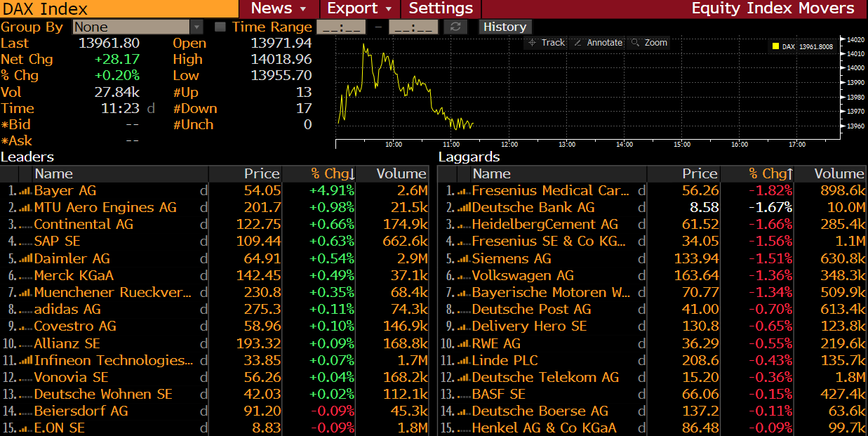Sort Laggards by Name column
868x436 pixels.
coord(558,173)
